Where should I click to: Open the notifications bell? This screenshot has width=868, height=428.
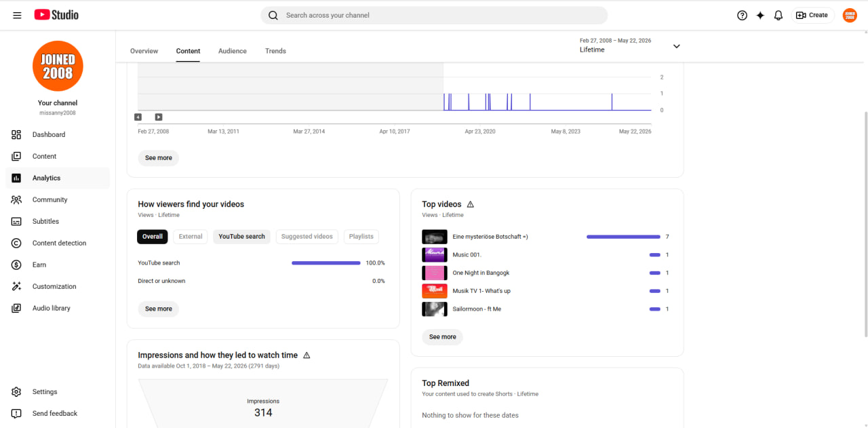(778, 15)
